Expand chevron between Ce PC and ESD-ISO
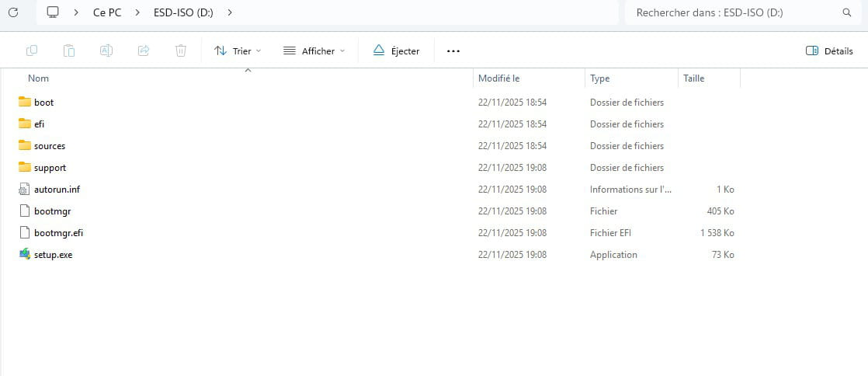 (x=137, y=12)
